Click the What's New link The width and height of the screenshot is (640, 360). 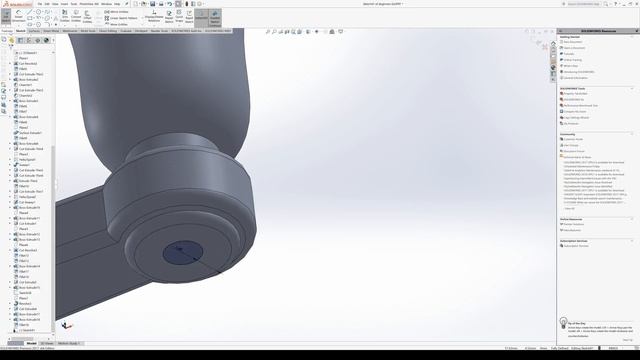click(571, 66)
